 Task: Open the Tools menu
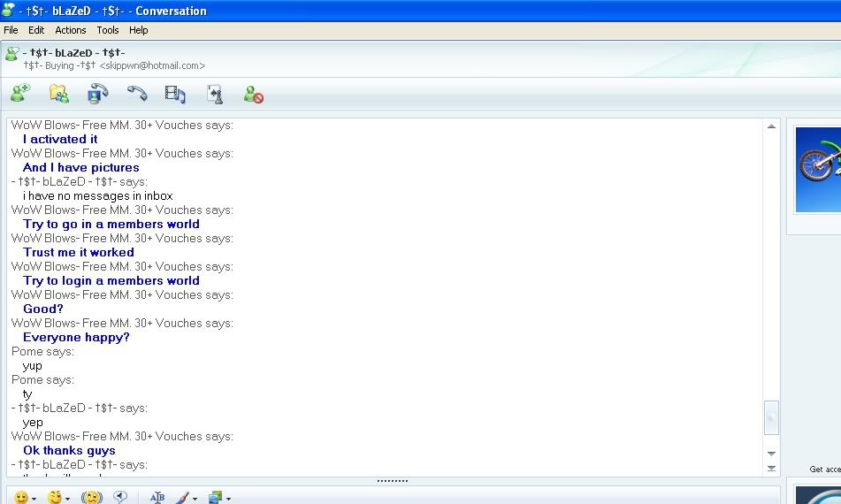108,30
